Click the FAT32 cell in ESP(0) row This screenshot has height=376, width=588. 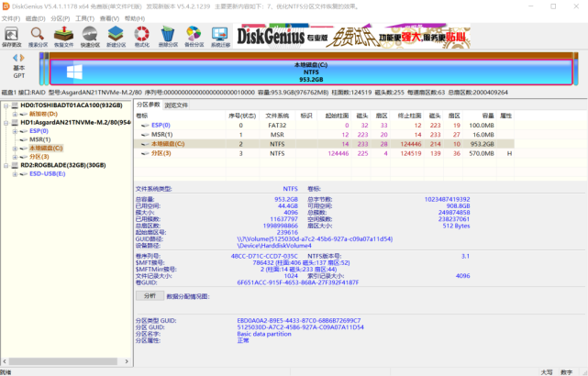pos(277,126)
